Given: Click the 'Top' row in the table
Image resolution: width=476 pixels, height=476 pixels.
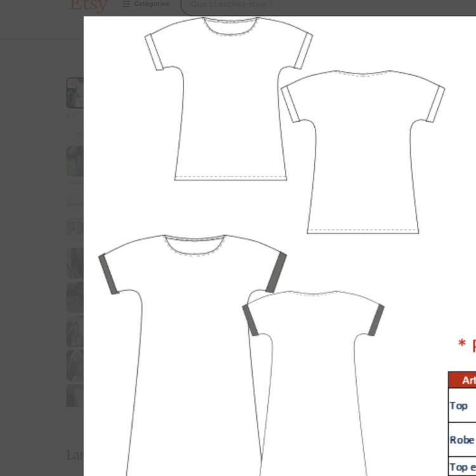Looking at the screenshot, I should tap(459, 406).
